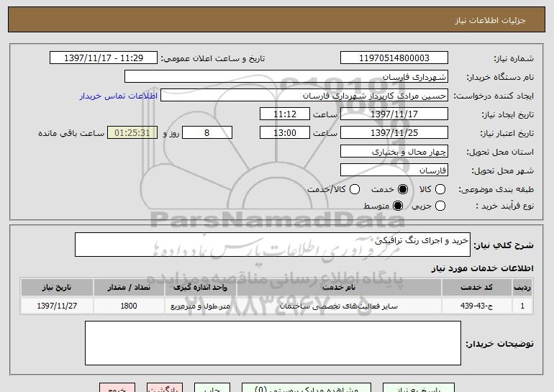Click the creation time field 11:12
This screenshot has height=392, width=554.
point(285,114)
